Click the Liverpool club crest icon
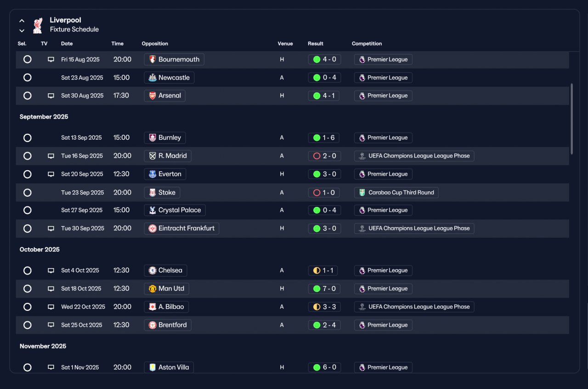 [x=38, y=25]
